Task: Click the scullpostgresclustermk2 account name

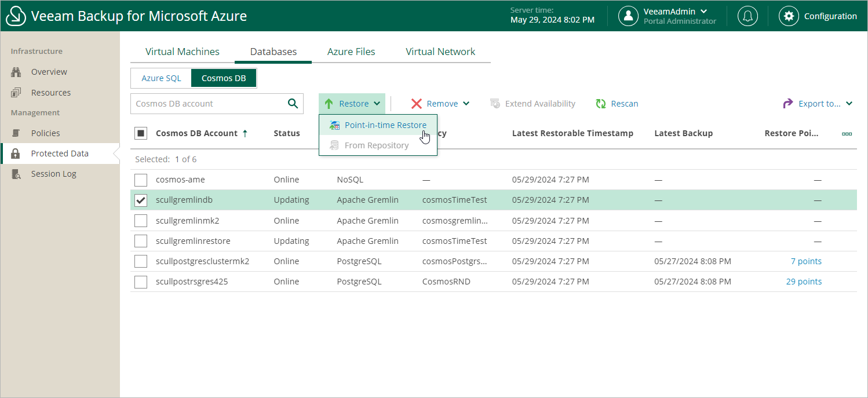Action: pyautogui.click(x=203, y=261)
